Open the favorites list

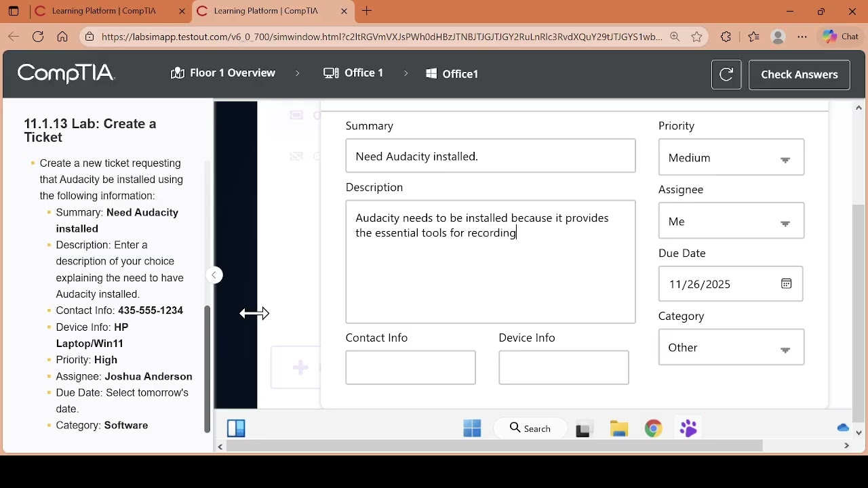pyautogui.click(x=753, y=37)
